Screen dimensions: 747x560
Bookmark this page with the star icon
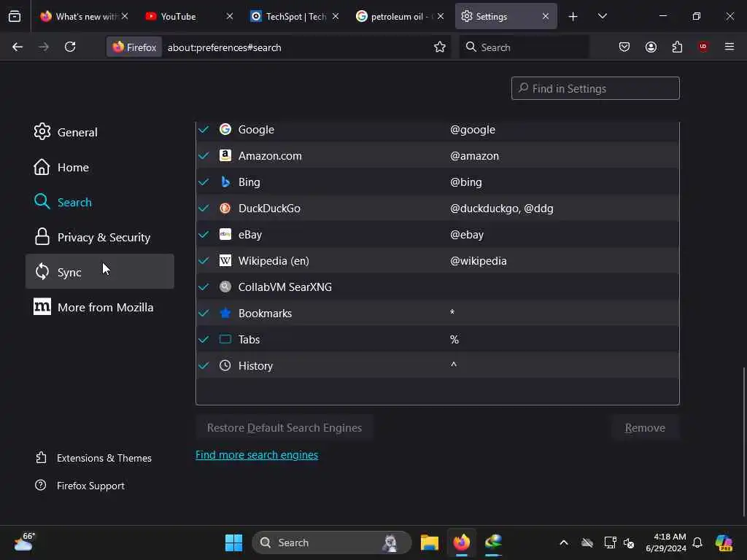pos(439,47)
